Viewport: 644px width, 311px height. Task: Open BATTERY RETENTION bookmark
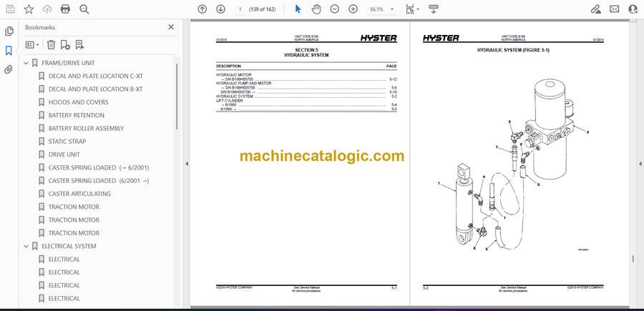[77, 115]
